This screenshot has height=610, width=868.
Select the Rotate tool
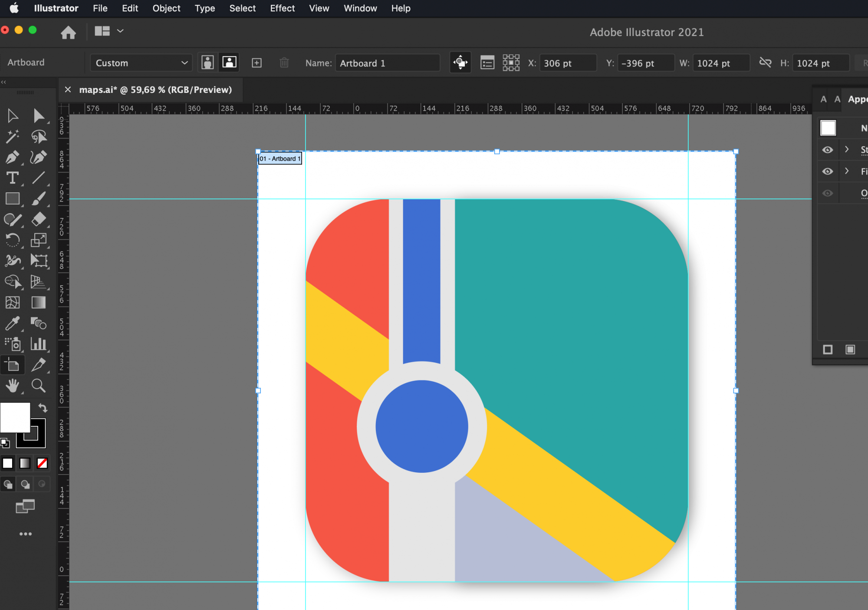coord(13,240)
